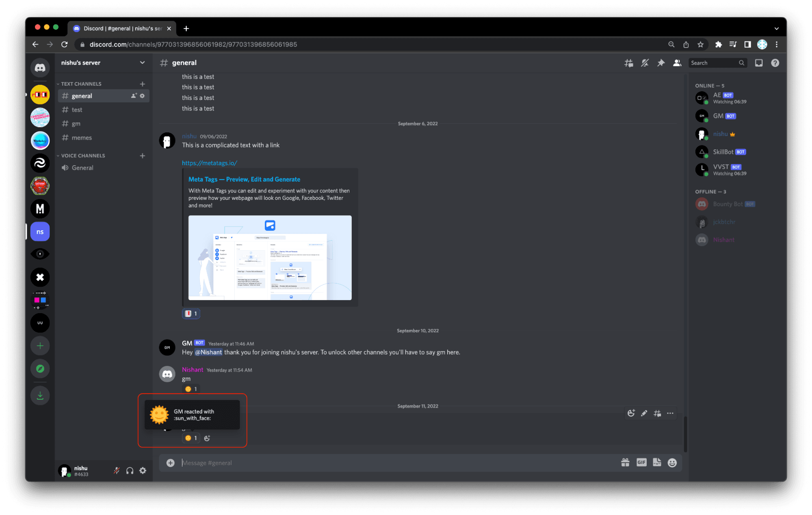The width and height of the screenshot is (812, 515).
Task: Click the @Nishant mention in GM message
Action: coord(208,352)
